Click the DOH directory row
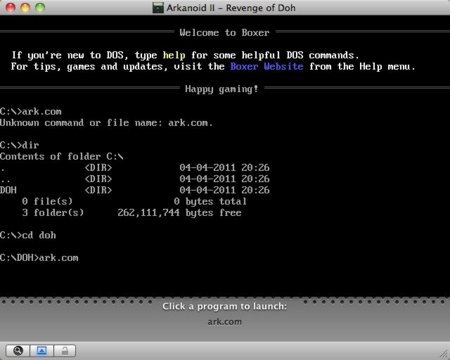450x360 pixels. coord(135,190)
